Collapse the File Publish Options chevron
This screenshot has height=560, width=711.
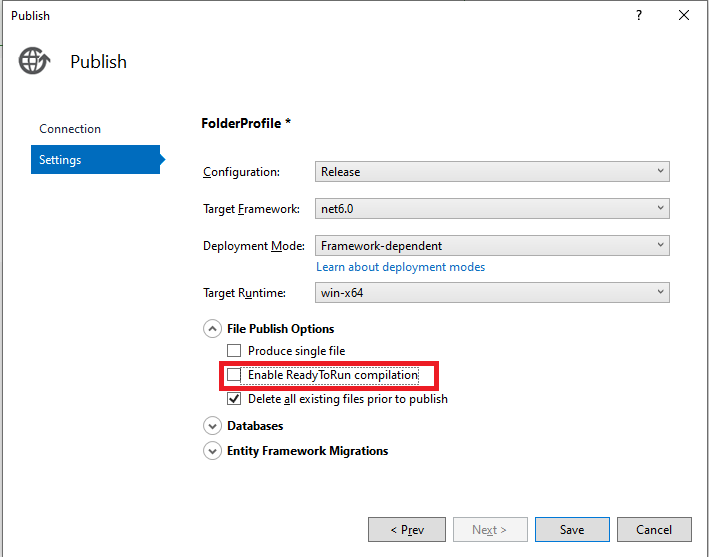point(212,329)
